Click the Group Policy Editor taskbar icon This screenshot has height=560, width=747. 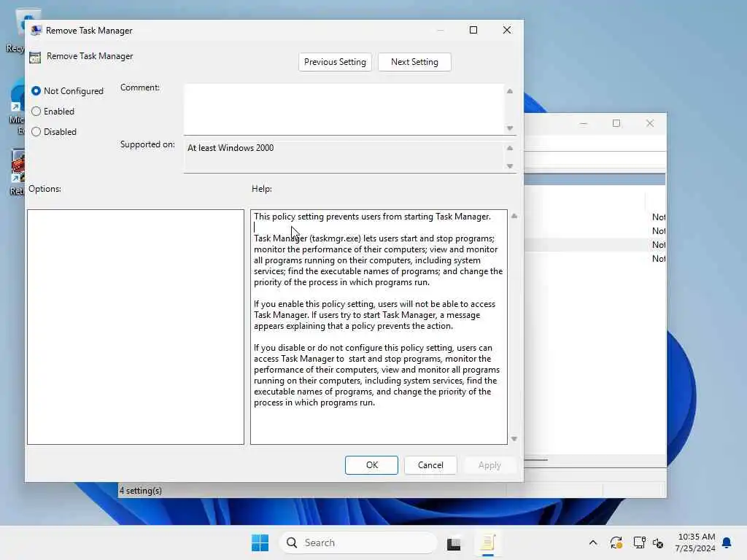coord(488,542)
